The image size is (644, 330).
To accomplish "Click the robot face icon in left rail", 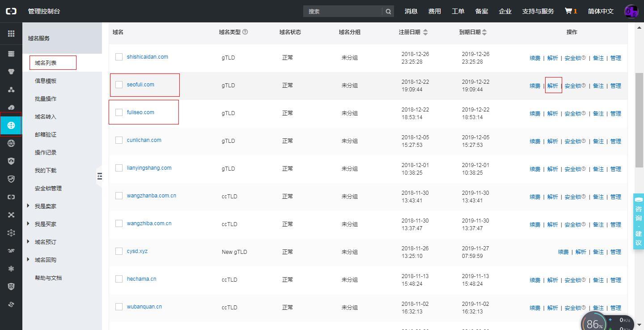I will click(11, 287).
